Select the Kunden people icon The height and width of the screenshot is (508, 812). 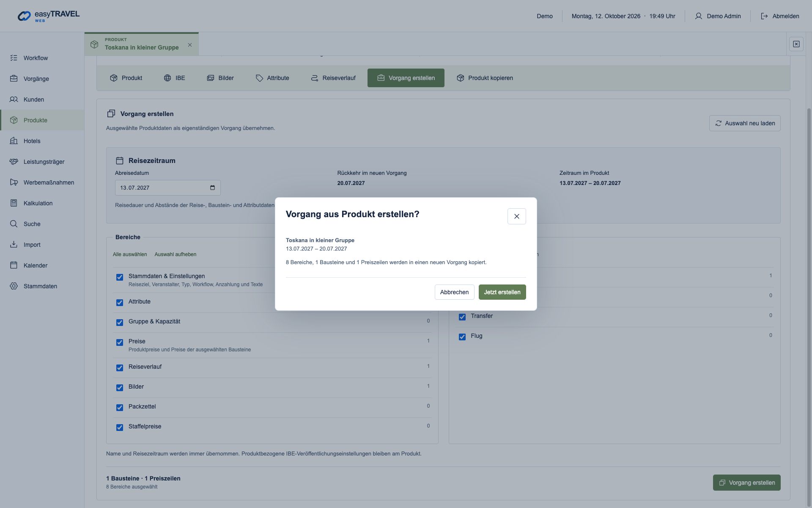[14, 99]
